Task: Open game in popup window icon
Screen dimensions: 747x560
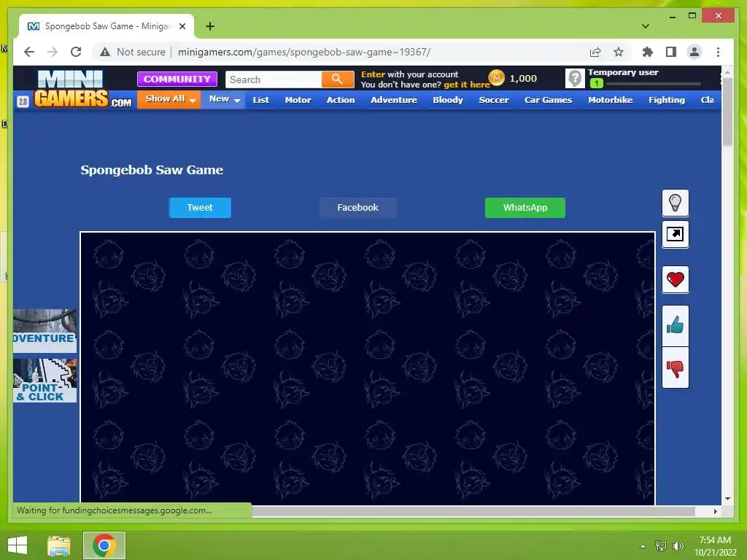Action: (x=675, y=234)
